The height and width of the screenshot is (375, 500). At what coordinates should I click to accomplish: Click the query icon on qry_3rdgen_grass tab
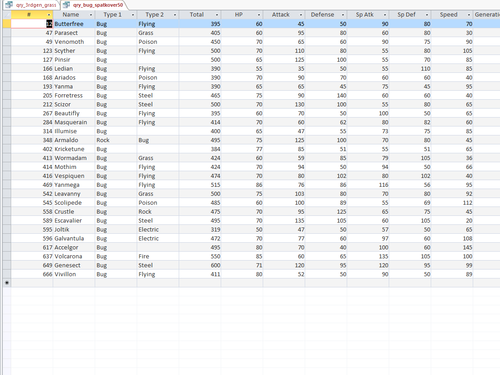[x=9, y=5]
